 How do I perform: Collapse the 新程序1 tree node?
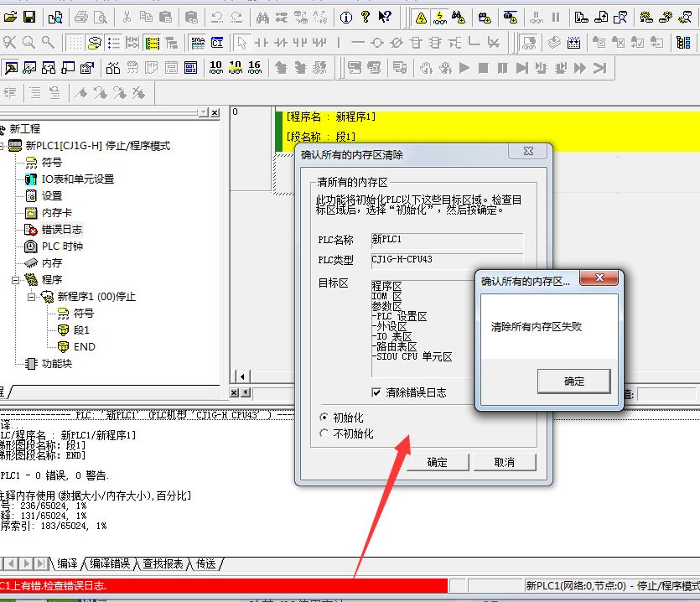click(32, 297)
